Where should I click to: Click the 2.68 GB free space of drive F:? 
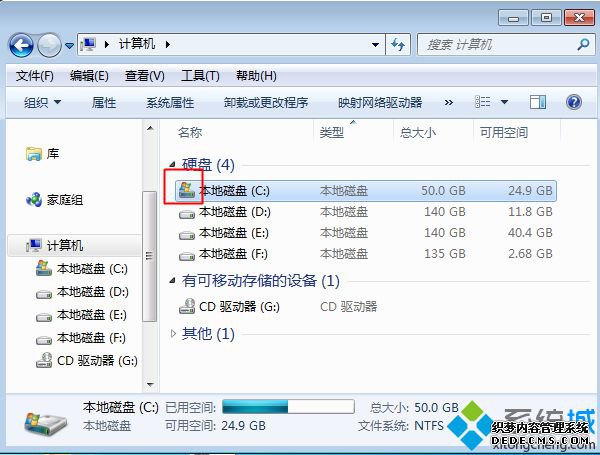pos(530,253)
